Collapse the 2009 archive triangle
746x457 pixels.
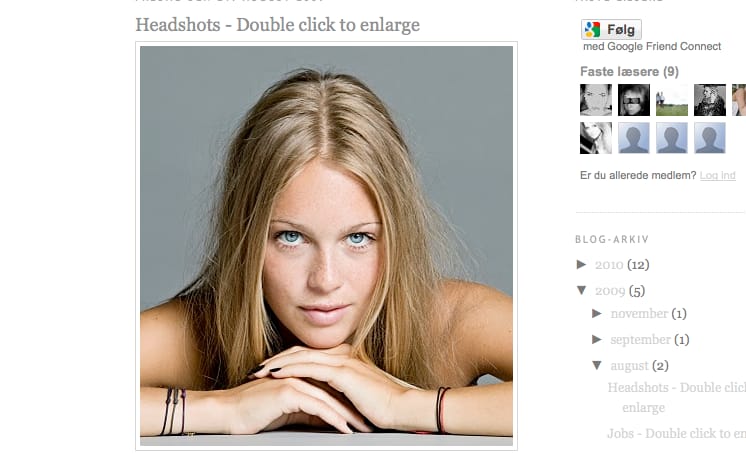coord(581,290)
